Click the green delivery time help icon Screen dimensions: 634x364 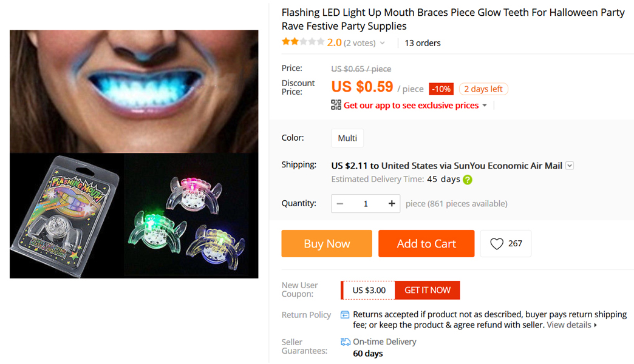[468, 180]
